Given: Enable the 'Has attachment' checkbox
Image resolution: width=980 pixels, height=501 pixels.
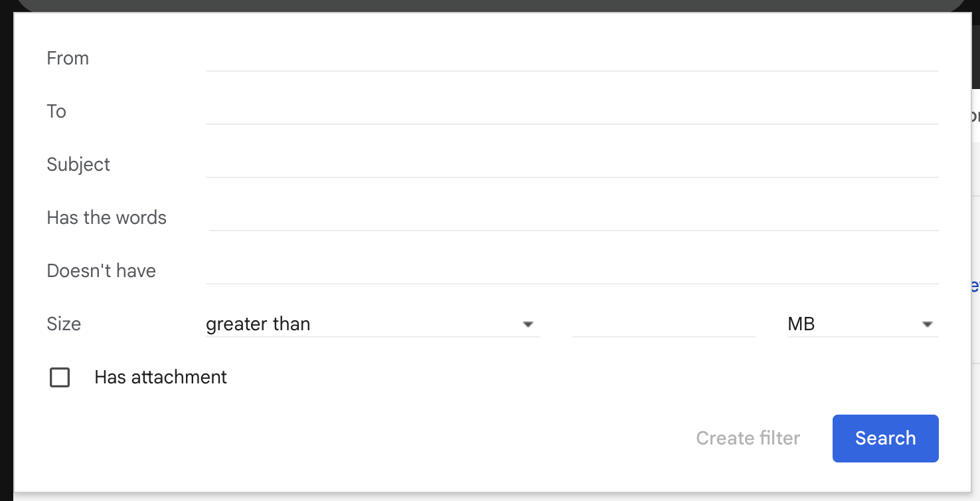Looking at the screenshot, I should pyautogui.click(x=60, y=377).
